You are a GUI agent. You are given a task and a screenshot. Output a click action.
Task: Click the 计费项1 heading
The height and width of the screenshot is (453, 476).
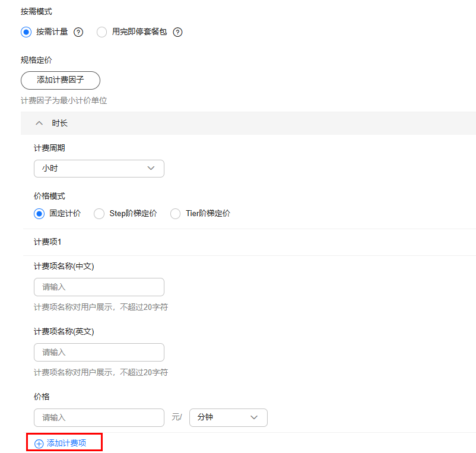(x=47, y=242)
